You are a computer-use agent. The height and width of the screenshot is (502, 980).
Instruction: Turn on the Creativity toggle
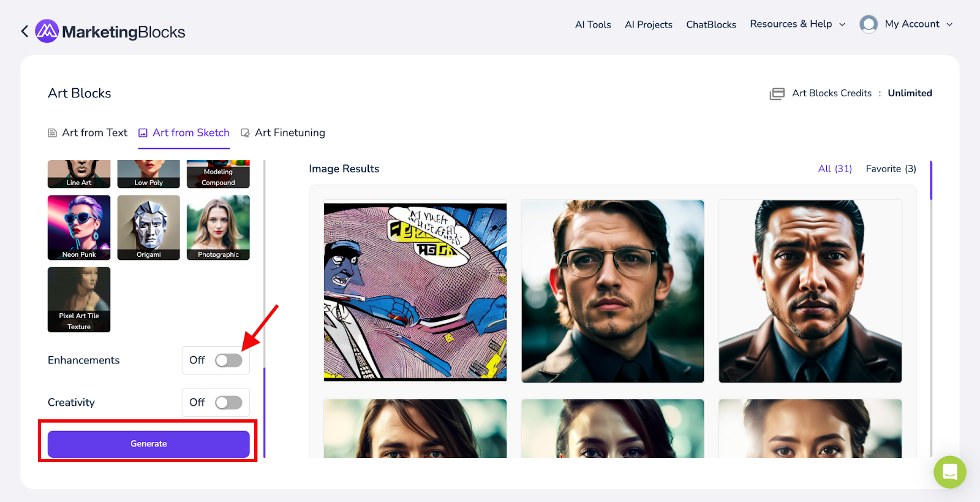[x=228, y=403]
